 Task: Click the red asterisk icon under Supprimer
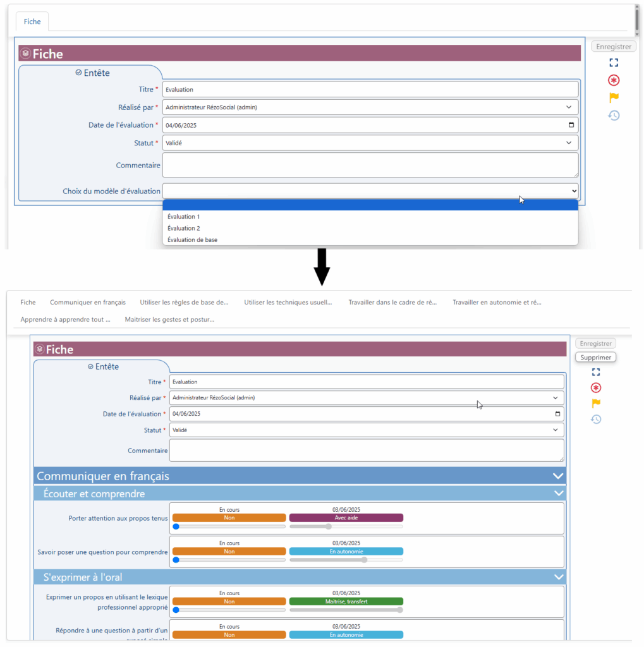[x=595, y=387]
